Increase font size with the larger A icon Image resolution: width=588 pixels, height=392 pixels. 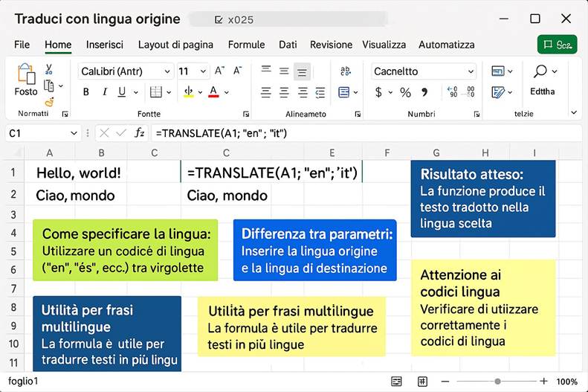click(219, 71)
